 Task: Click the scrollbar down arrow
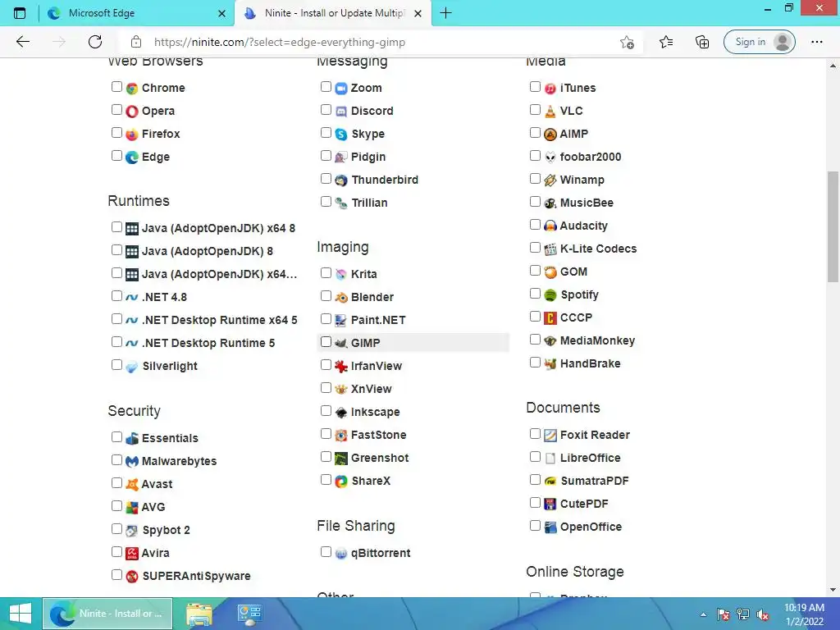click(x=833, y=591)
